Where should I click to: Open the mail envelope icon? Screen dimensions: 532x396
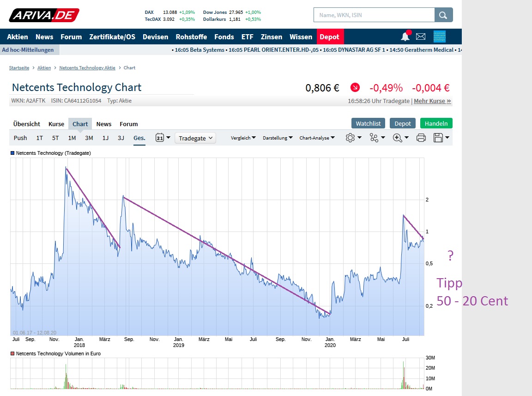(421, 37)
